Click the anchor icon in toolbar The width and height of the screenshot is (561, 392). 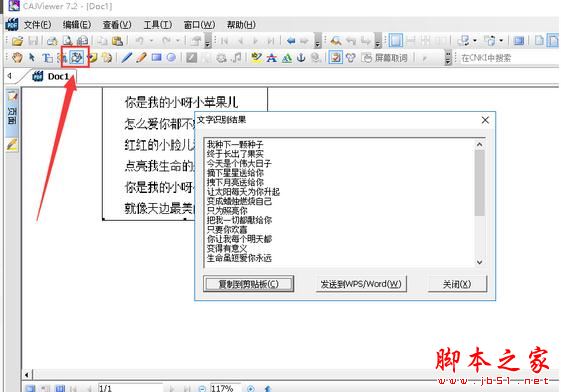pyautogui.click(x=301, y=58)
